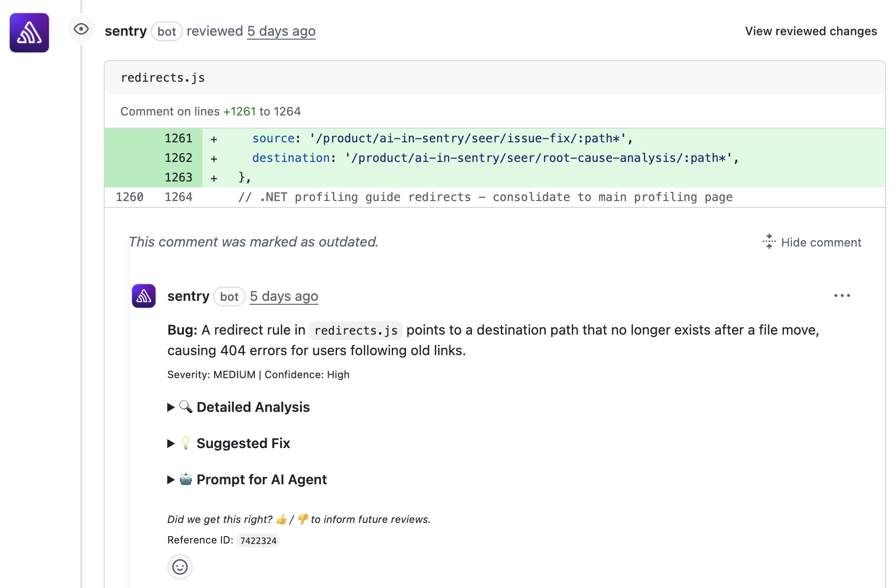Click the sentry bot avatar at top left
The width and height of the screenshot is (896, 588).
pyautogui.click(x=29, y=32)
